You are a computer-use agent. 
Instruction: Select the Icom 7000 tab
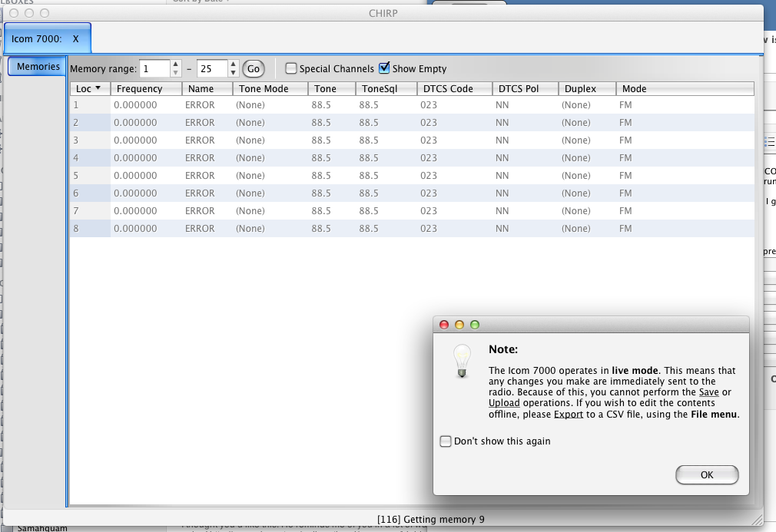48,38
